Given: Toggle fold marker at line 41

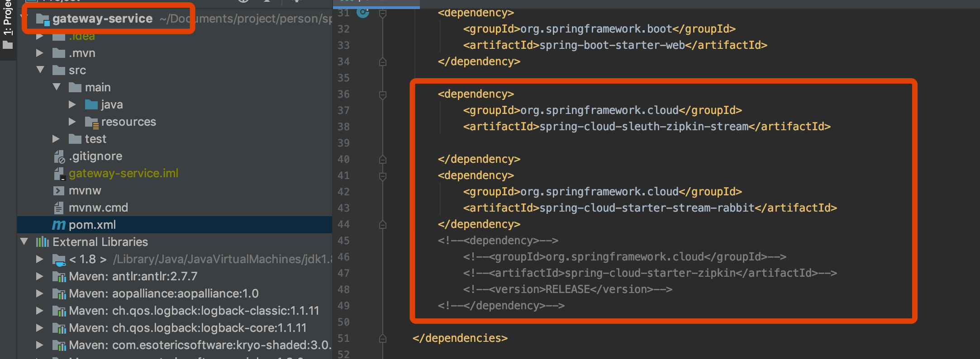Looking at the screenshot, I should tap(383, 176).
